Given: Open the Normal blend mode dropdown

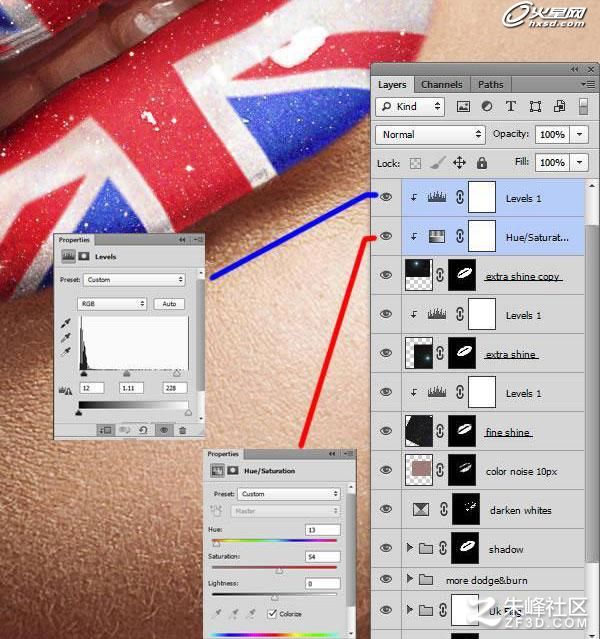Looking at the screenshot, I should tap(430, 134).
